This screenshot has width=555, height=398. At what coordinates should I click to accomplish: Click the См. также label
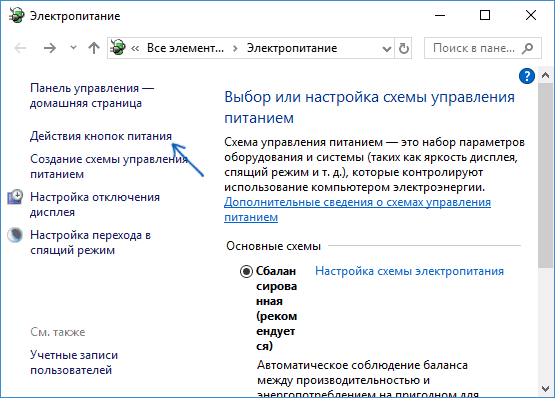[x=58, y=332]
